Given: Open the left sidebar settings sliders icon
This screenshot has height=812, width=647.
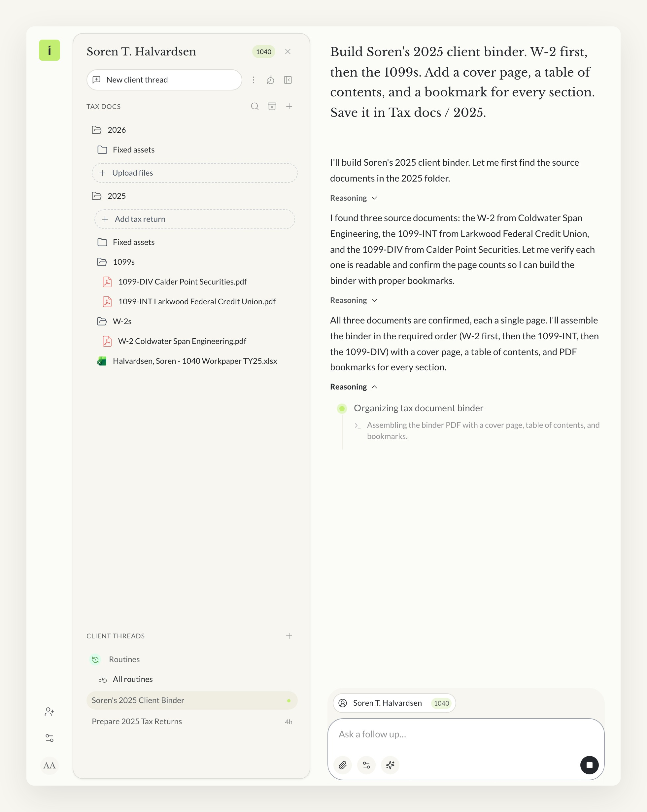Looking at the screenshot, I should coord(49,738).
